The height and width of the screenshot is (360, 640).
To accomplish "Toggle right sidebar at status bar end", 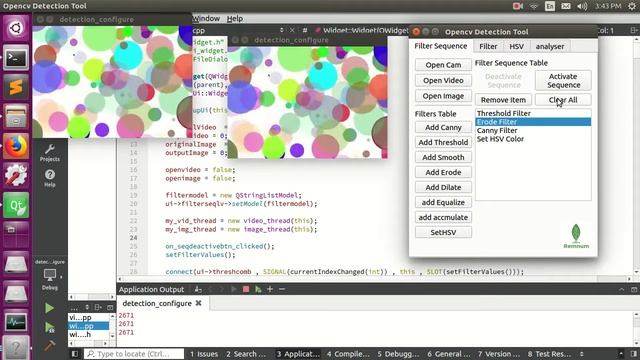I will [x=633, y=353].
